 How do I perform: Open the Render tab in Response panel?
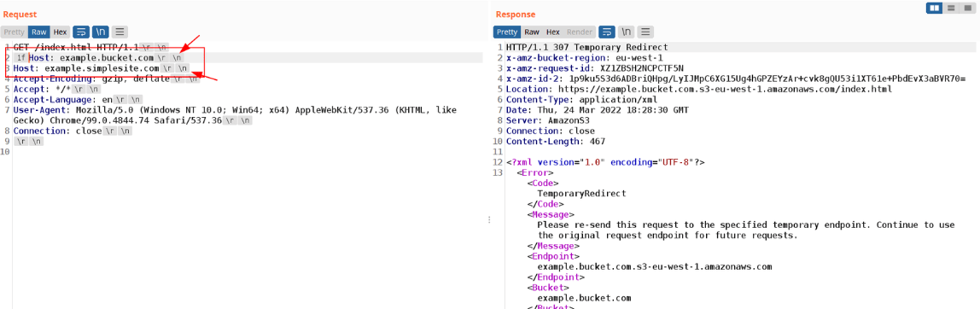(x=580, y=32)
